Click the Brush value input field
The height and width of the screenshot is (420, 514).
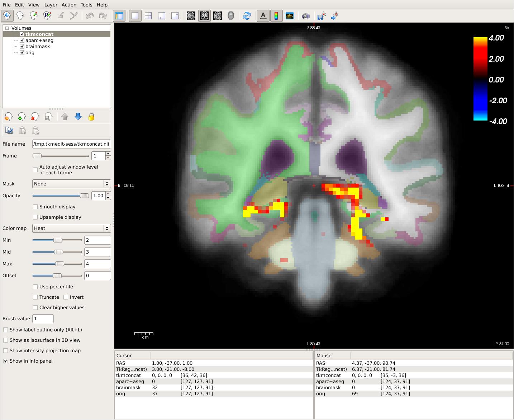[x=43, y=319]
